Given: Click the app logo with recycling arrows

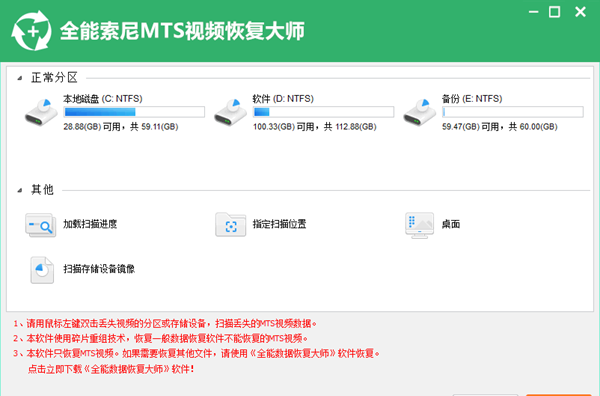Looking at the screenshot, I should [31, 31].
